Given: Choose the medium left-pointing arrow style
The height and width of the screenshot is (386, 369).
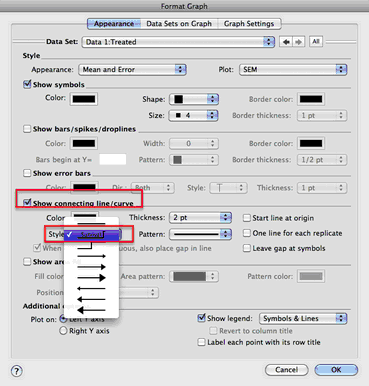Looking at the screenshot, I should [91, 299].
